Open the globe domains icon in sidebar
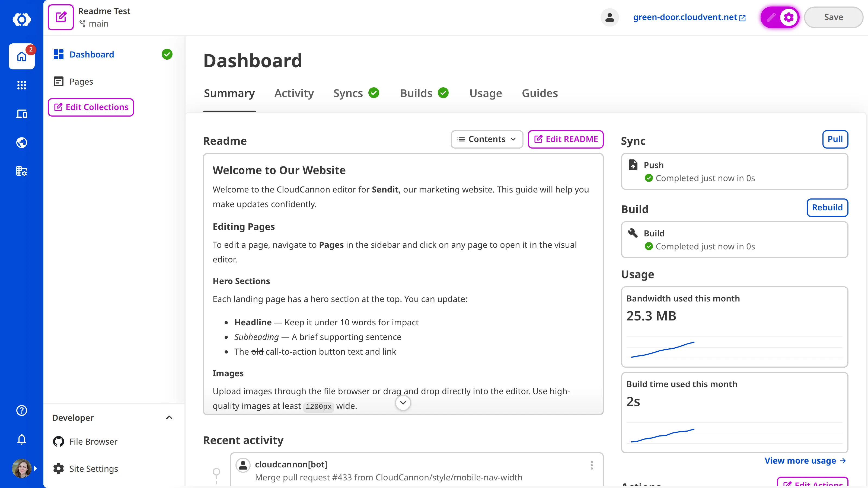The height and width of the screenshot is (488, 868). pyautogui.click(x=22, y=142)
